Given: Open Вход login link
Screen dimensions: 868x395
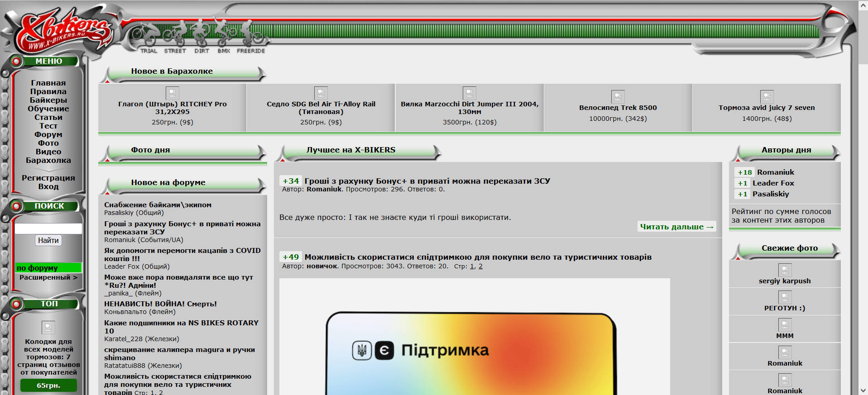Looking at the screenshot, I should pyautogui.click(x=48, y=186).
